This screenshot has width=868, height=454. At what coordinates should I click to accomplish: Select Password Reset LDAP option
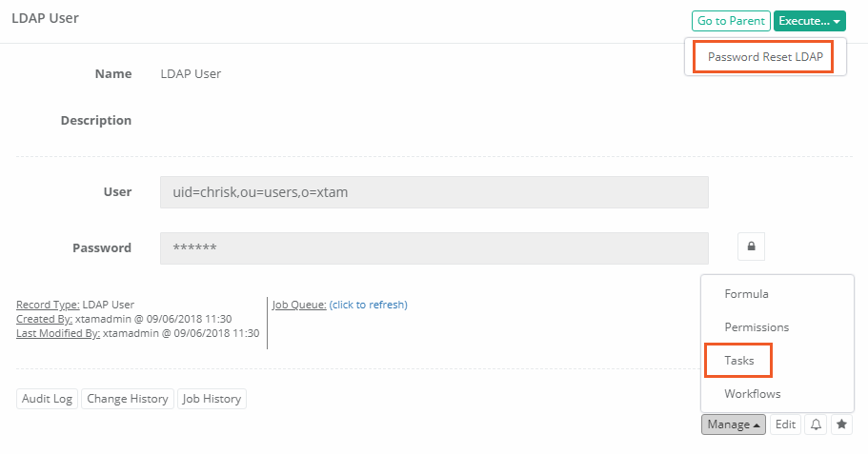point(764,57)
